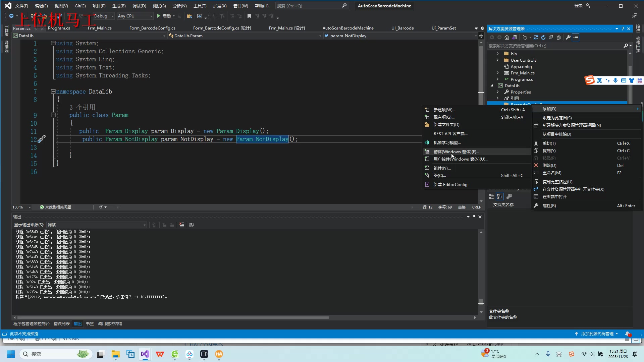Click the collapse all icon in Solution Explorer
The height and width of the screenshot is (362, 644).
(x=551, y=37)
